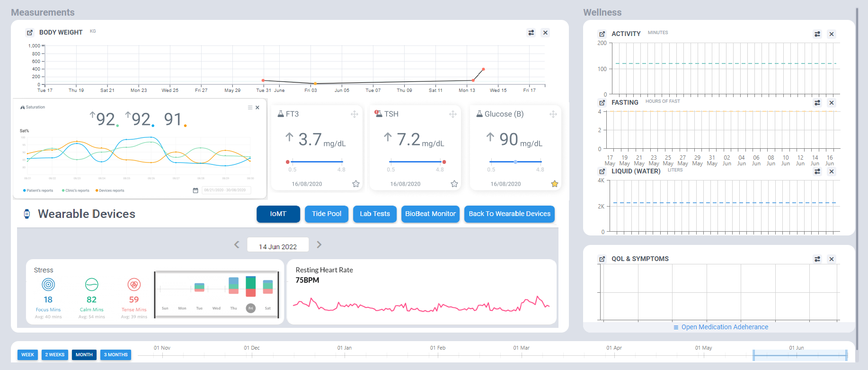
Task: Select Thu bar in stress weekly chart
Action: point(233,286)
